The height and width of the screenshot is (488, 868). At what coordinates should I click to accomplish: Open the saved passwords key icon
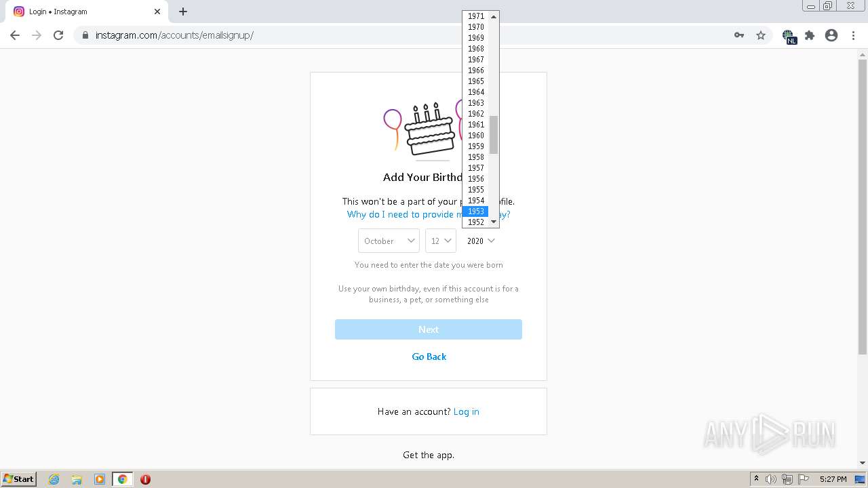point(739,35)
